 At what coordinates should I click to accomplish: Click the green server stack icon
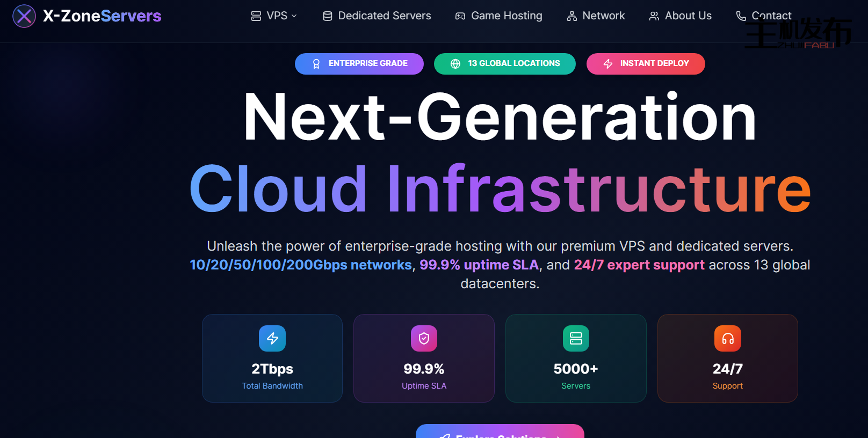click(576, 339)
